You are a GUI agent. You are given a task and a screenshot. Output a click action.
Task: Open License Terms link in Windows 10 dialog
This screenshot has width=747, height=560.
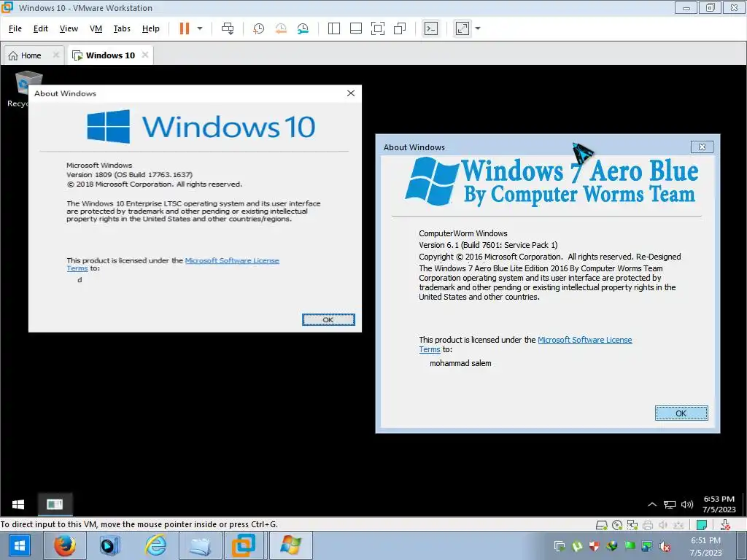tap(231, 260)
